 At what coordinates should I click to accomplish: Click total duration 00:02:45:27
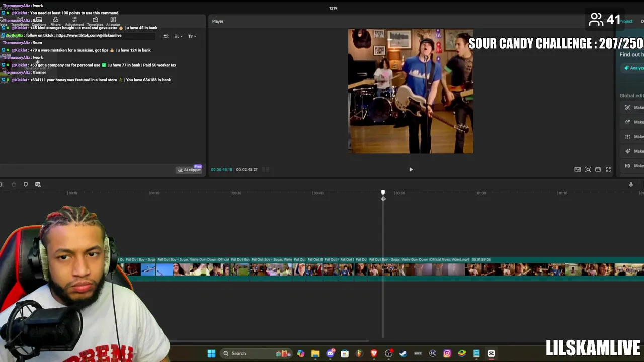pos(247,170)
